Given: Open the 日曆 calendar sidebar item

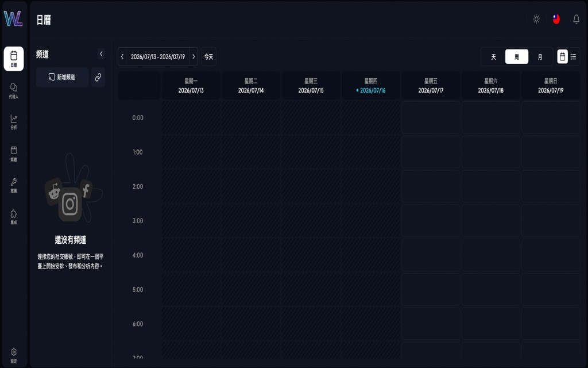Looking at the screenshot, I should coord(14,59).
